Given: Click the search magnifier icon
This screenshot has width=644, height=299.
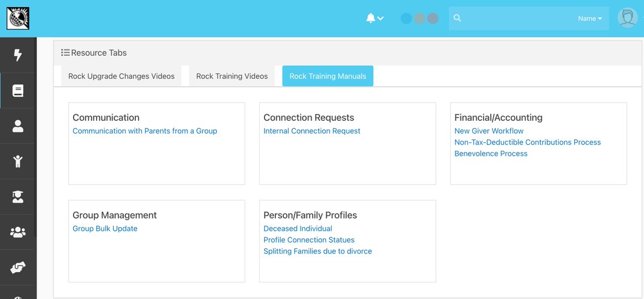Looking at the screenshot, I should tap(457, 18).
